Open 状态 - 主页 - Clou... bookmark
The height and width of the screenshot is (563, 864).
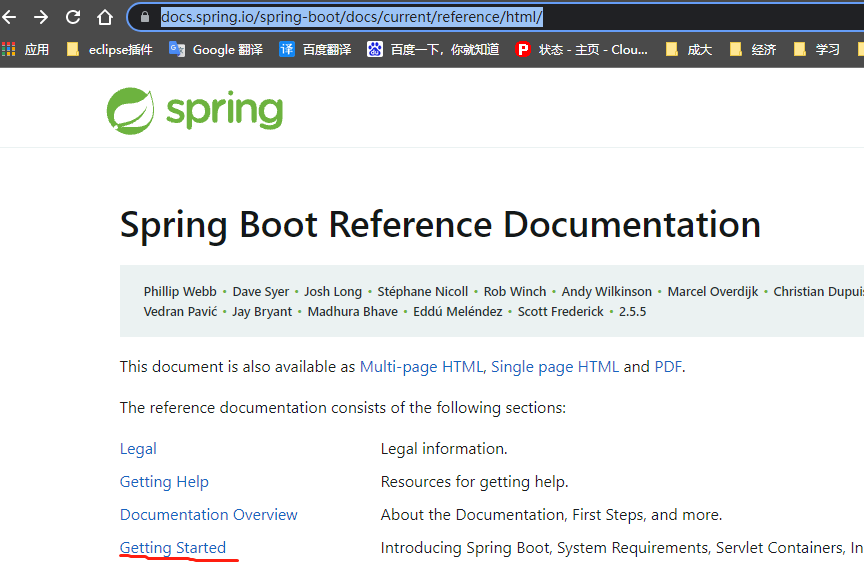pyautogui.click(x=581, y=50)
